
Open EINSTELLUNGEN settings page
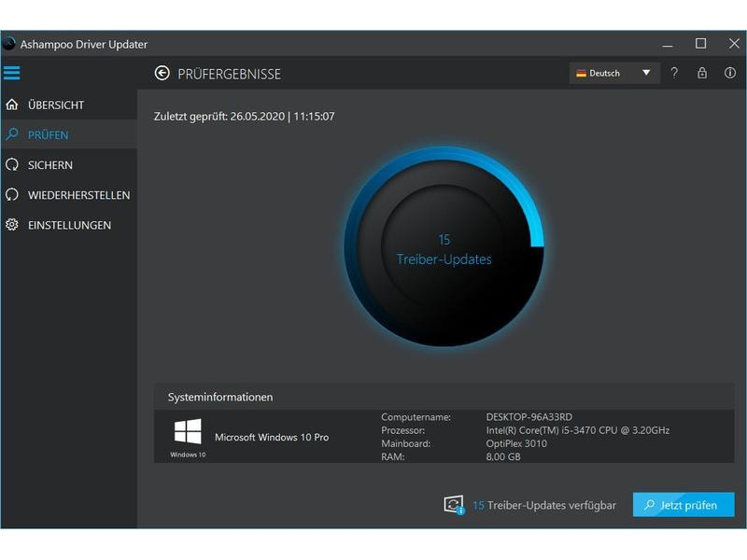[69, 225]
